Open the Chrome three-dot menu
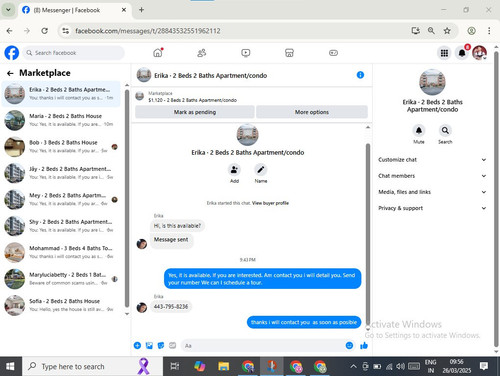Screen dimensions: 500x376 (489, 31)
